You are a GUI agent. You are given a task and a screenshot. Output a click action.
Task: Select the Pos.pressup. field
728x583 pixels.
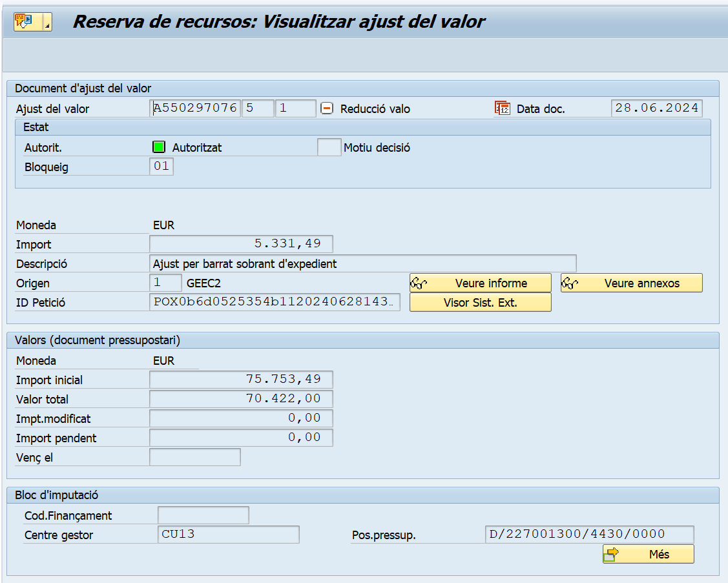point(589,535)
